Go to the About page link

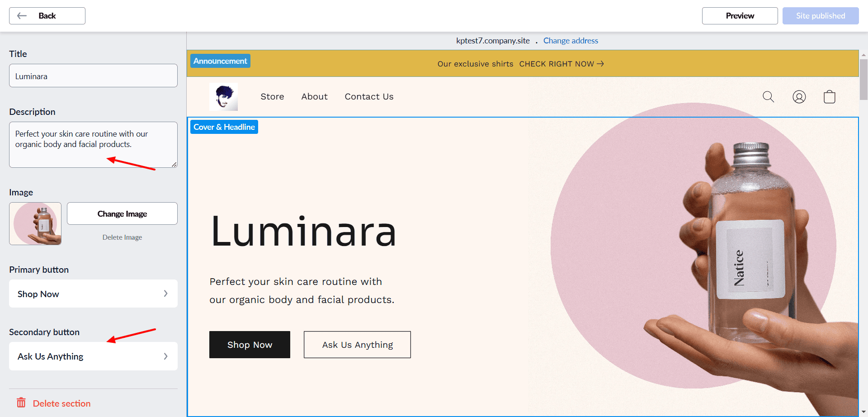click(314, 97)
